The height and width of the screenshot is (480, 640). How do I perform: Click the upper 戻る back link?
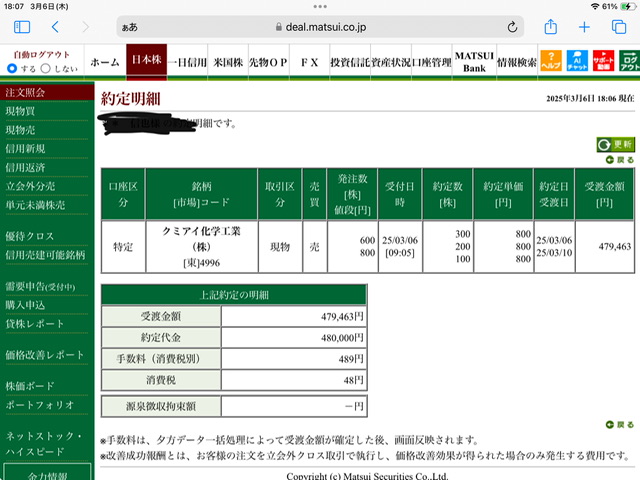620,160
